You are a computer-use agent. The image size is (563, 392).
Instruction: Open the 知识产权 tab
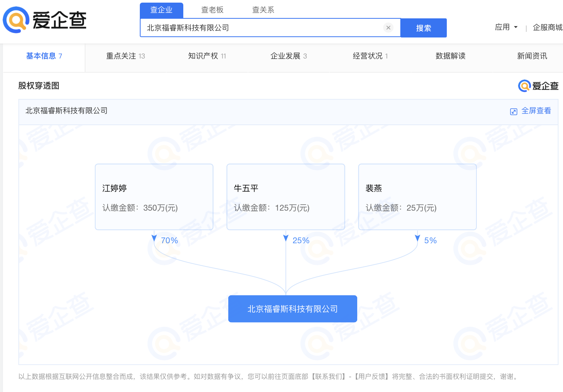tap(207, 56)
